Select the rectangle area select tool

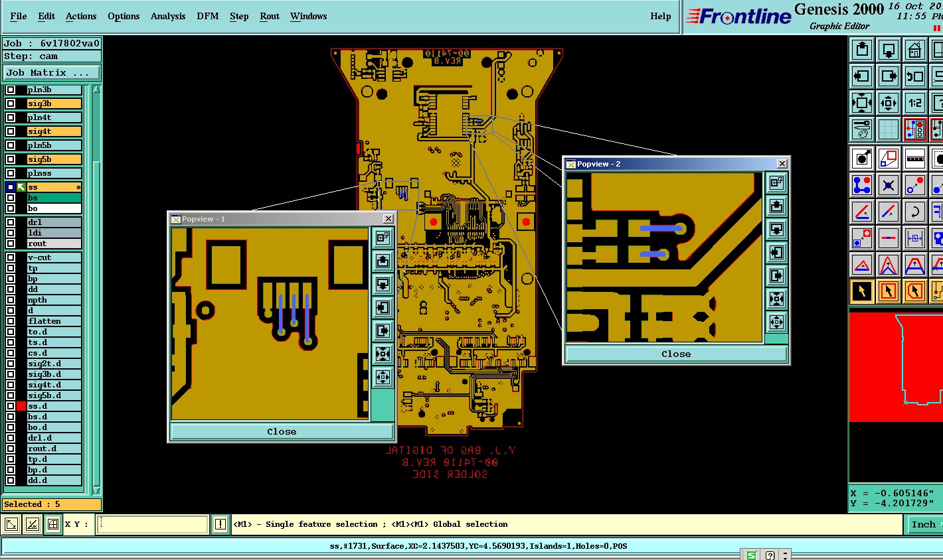click(x=889, y=291)
